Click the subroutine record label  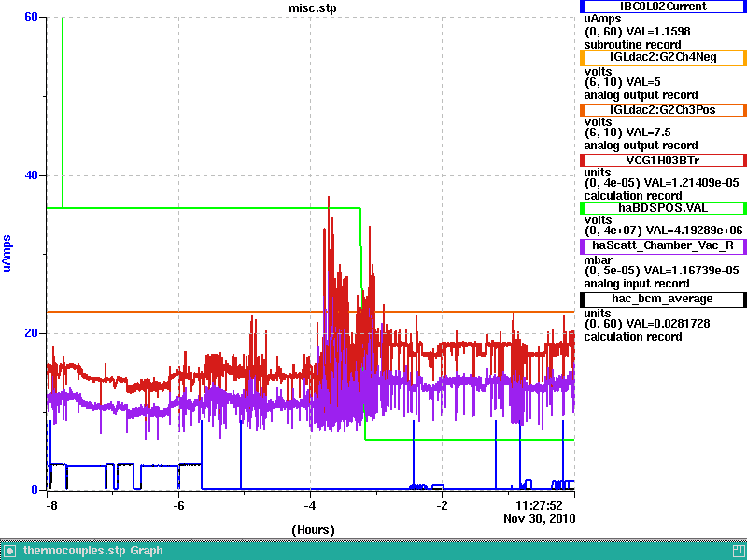point(632,45)
